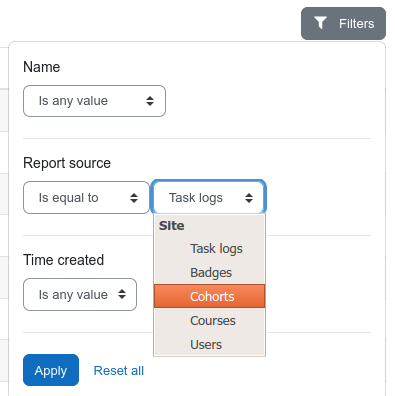Collapse the Task logs report source select
Image resolution: width=395 pixels, height=396 pixels.
[x=209, y=197]
